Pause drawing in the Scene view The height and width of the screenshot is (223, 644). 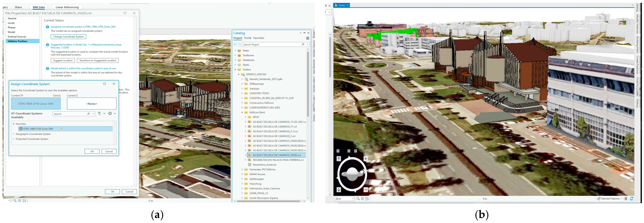(x=626, y=198)
